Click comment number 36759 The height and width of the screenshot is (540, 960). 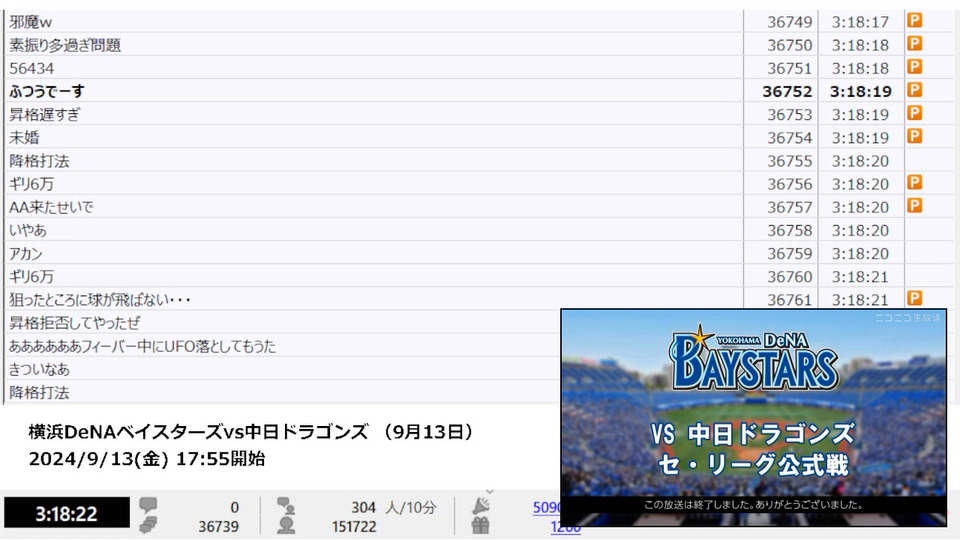(789, 253)
